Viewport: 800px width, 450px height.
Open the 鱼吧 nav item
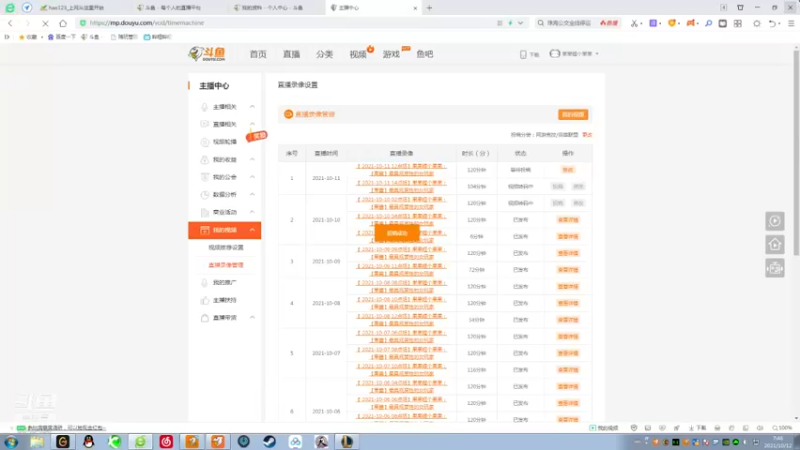click(x=424, y=54)
